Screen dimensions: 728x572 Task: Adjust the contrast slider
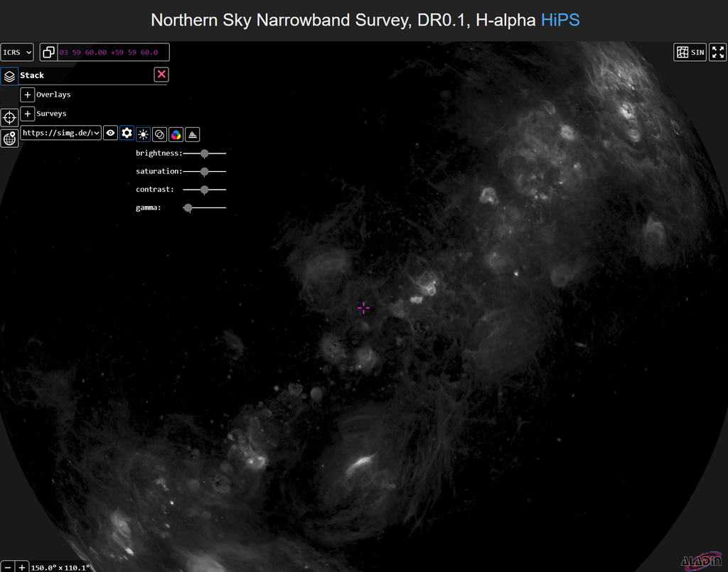[x=204, y=190]
